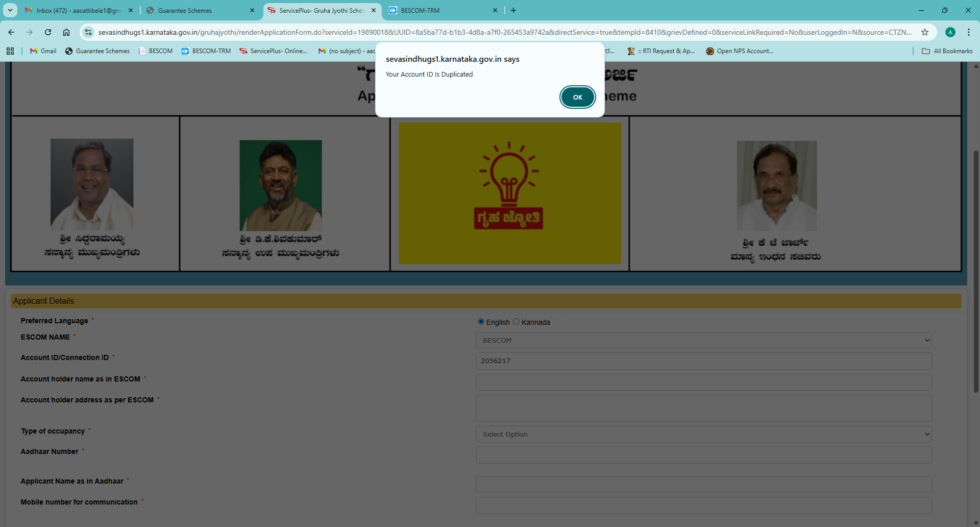Click the address bar URL
The width and height of the screenshot is (980, 527).
504,32
